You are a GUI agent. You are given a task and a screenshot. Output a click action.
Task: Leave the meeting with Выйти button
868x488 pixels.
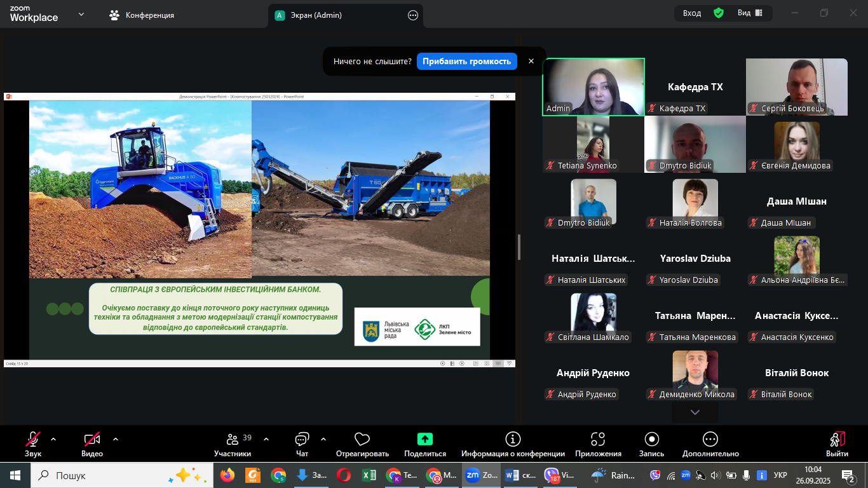[837, 444]
